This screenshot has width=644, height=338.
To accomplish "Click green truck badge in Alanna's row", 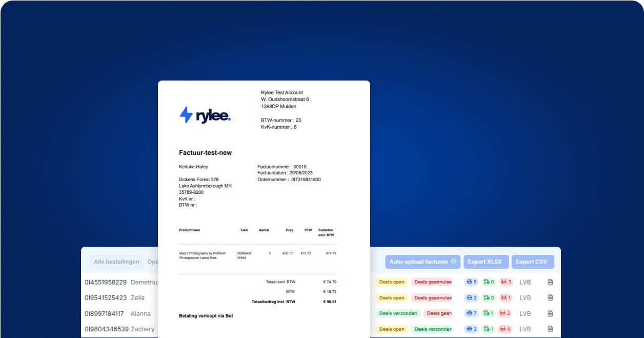I will pos(488,313).
